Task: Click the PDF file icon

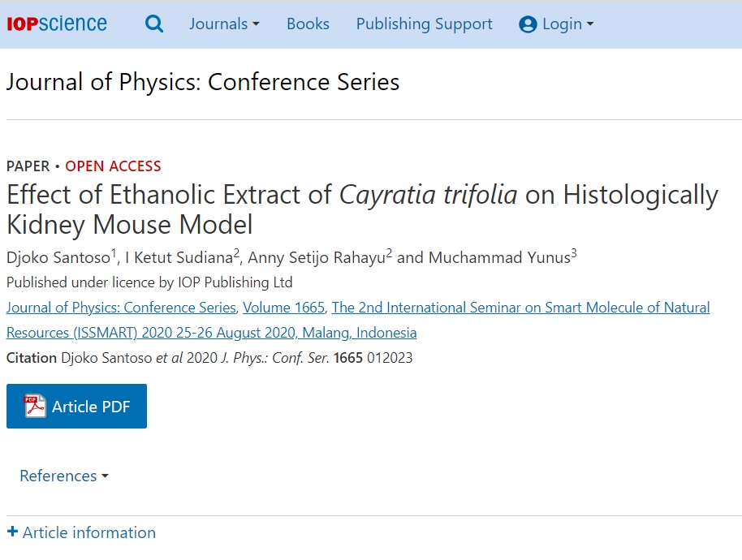Action: coord(35,406)
